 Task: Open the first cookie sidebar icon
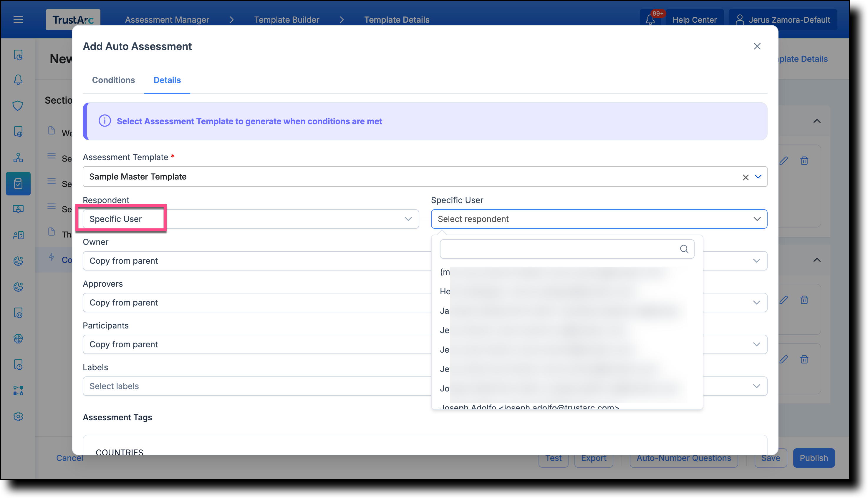point(18,261)
